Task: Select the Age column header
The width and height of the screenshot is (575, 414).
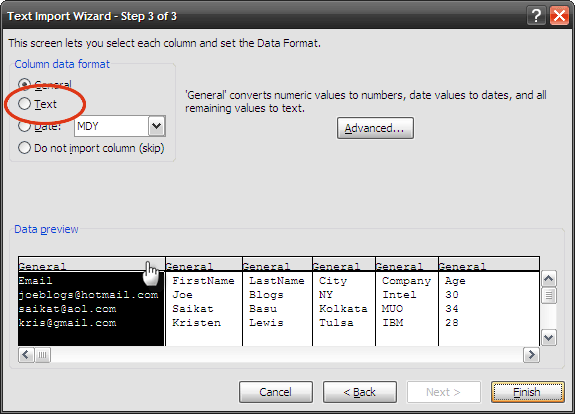Action: [489, 265]
